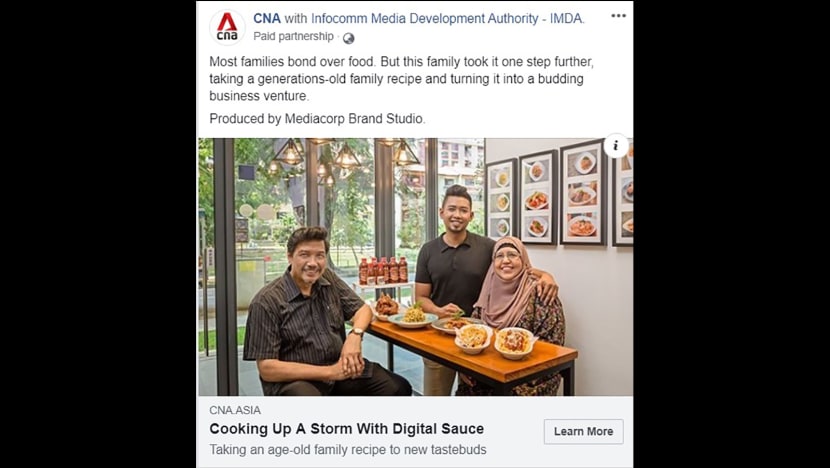Open Infocomm Media Development Authority page link
This screenshot has height=468, width=830.
pyautogui.click(x=448, y=19)
